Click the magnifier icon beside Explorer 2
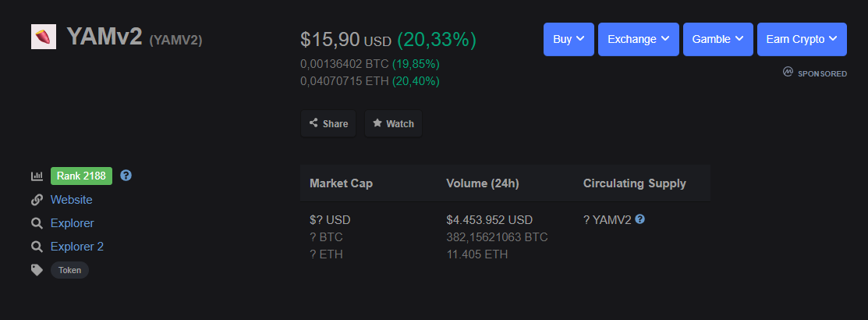 [x=37, y=247]
